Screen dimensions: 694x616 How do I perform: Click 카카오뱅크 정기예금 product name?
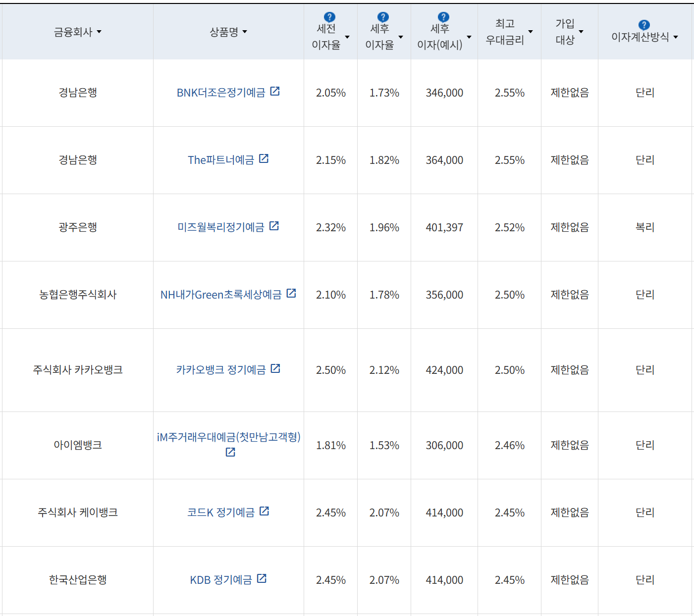coord(221,369)
